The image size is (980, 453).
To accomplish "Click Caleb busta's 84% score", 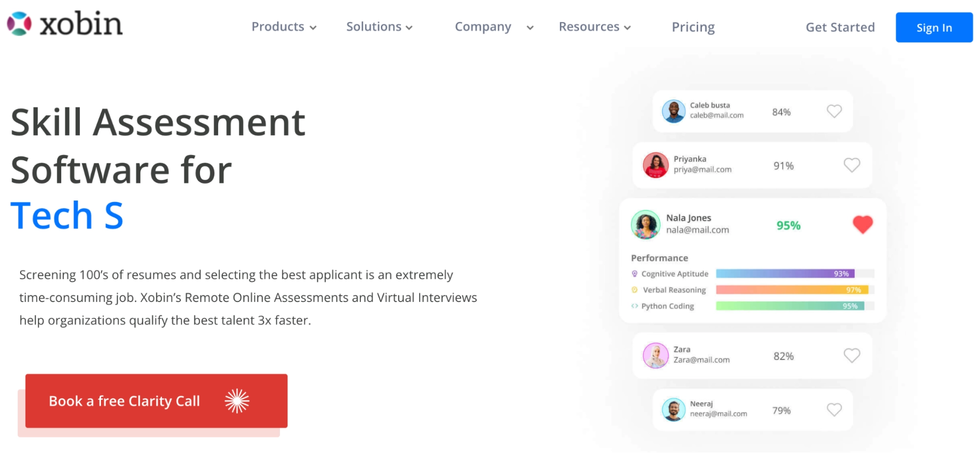I will click(x=781, y=112).
